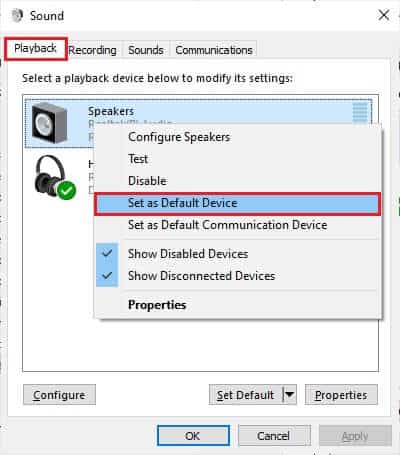The image size is (400, 455).
Task: Open the Set Default dropdown arrow
Action: click(x=289, y=395)
